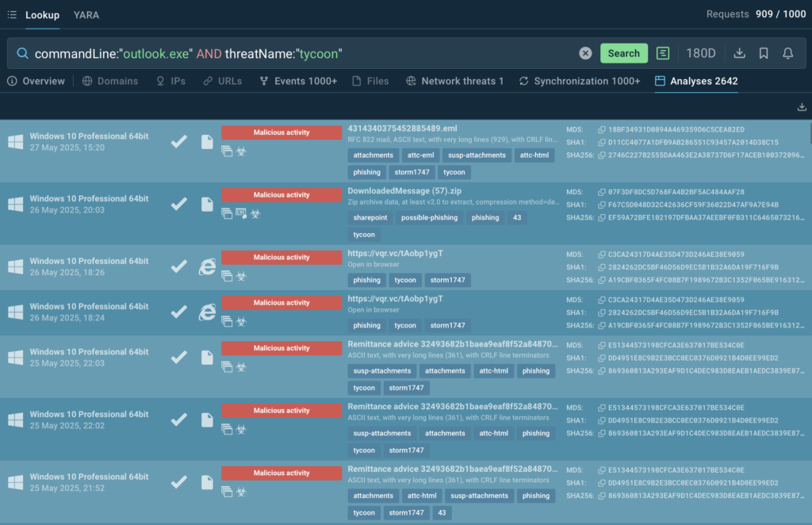Click the download icon in the search bar
Screen dimensions: 812x525
click(x=739, y=53)
